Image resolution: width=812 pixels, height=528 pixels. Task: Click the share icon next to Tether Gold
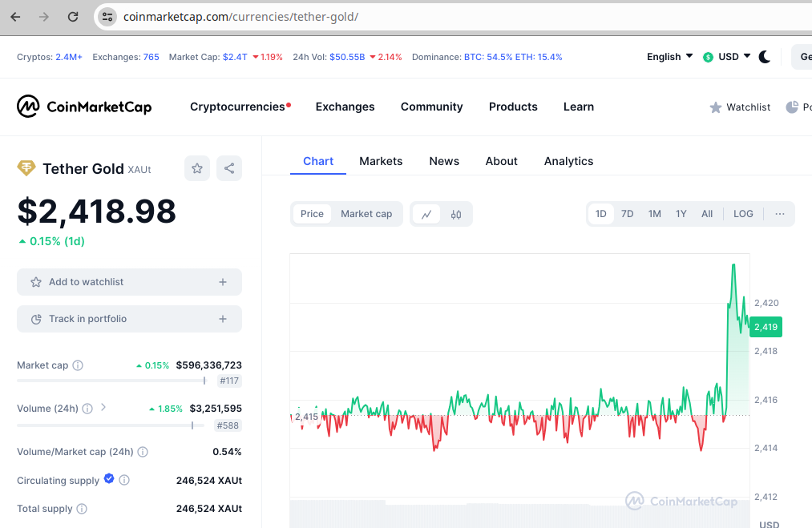click(x=229, y=168)
